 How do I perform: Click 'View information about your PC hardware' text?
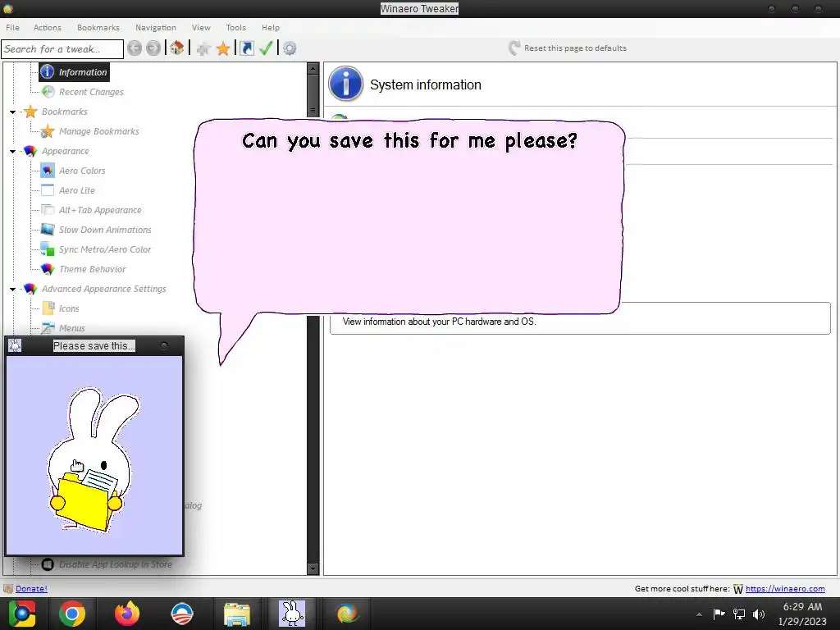(440, 322)
